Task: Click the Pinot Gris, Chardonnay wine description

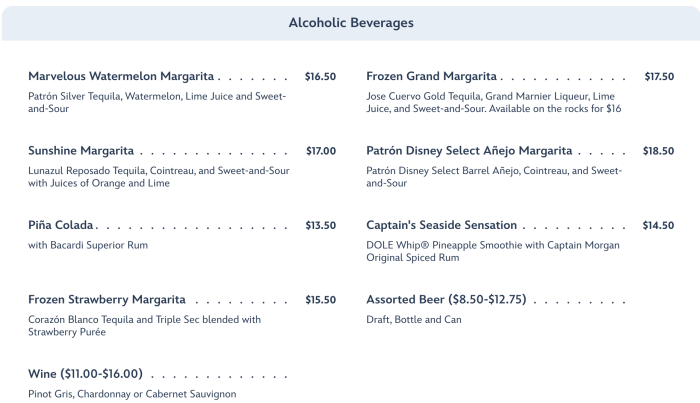Action: 132,394
